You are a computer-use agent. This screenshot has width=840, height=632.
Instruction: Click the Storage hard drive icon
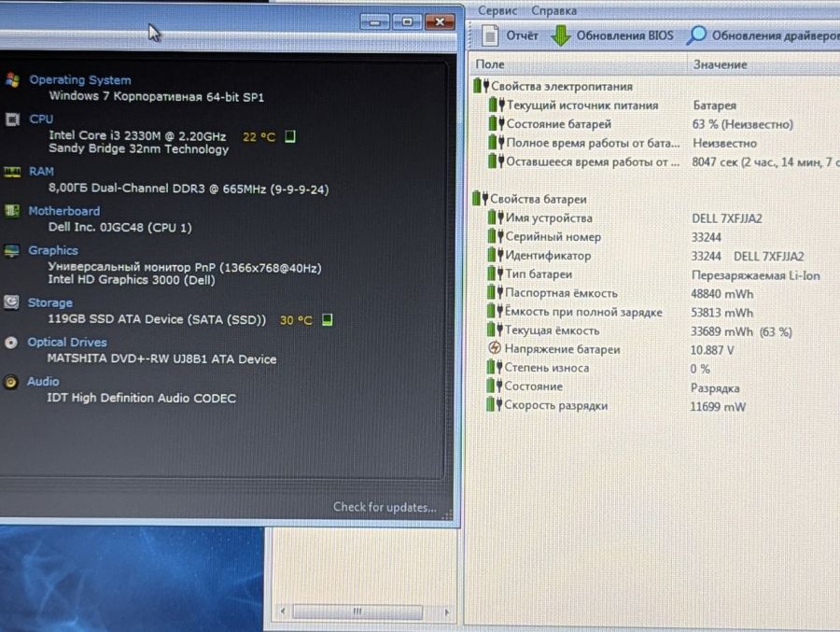[11, 302]
